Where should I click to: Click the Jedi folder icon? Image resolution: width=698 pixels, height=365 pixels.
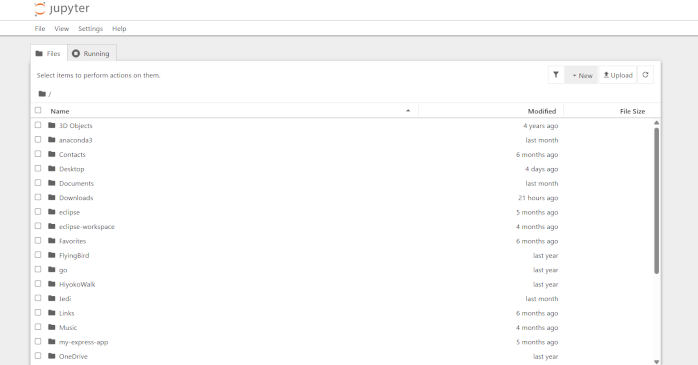click(52, 298)
